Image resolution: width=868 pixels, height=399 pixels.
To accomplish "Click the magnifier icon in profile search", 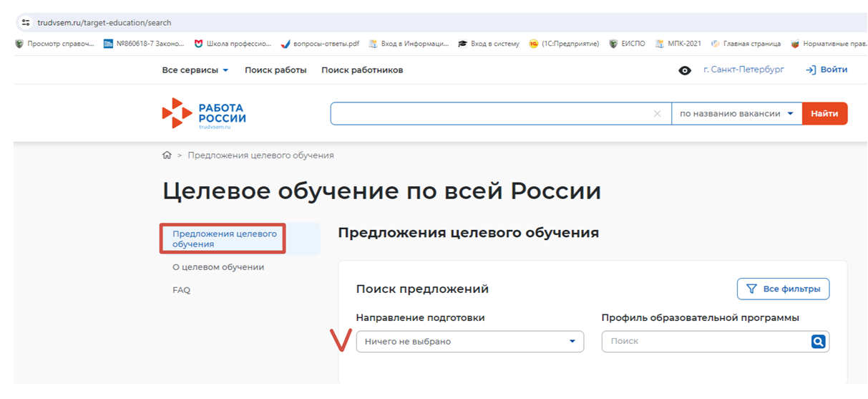I will click(x=818, y=342).
